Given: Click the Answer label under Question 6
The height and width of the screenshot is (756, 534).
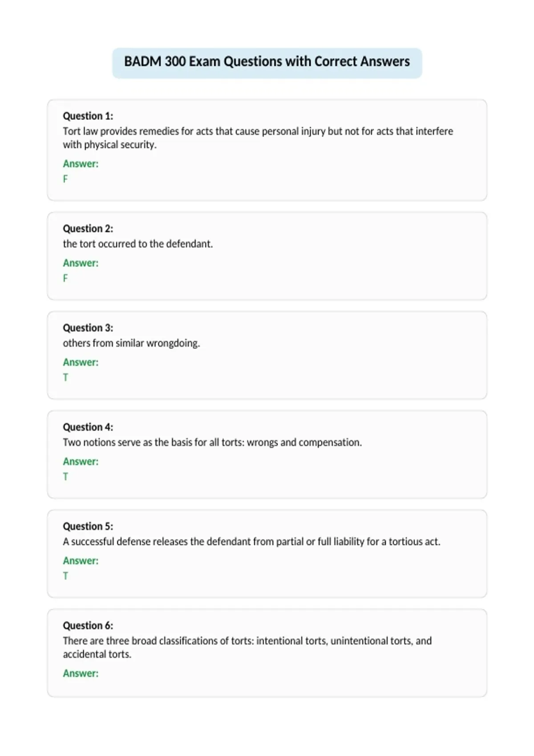Looking at the screenshot, I should tap(81, 673).
